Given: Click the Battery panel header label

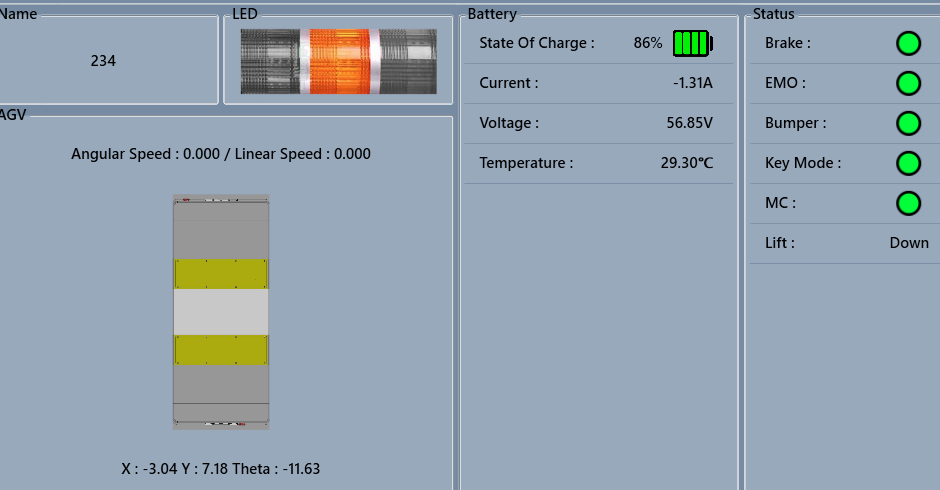Looking at the screenshot, I should point(492,14).
